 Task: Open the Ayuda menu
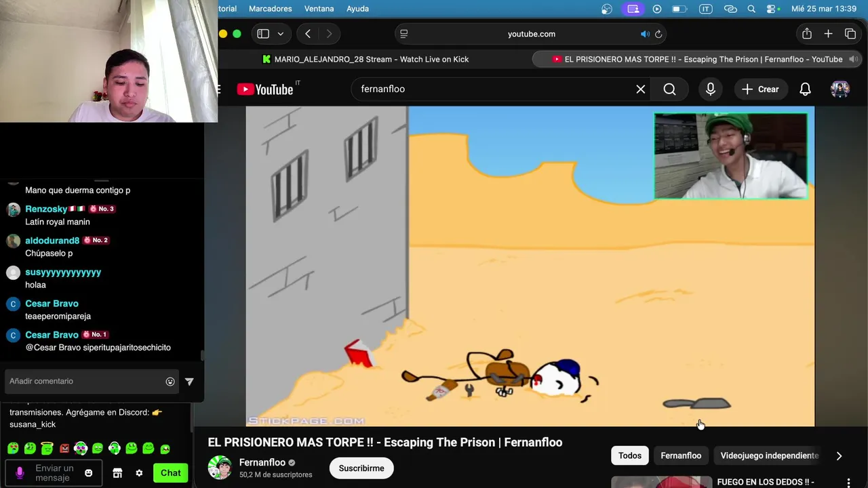click(357, 9)
